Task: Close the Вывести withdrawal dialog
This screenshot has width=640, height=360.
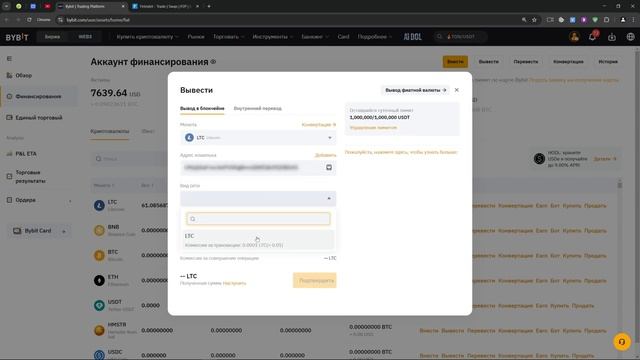Action: [x=456, y=90]
